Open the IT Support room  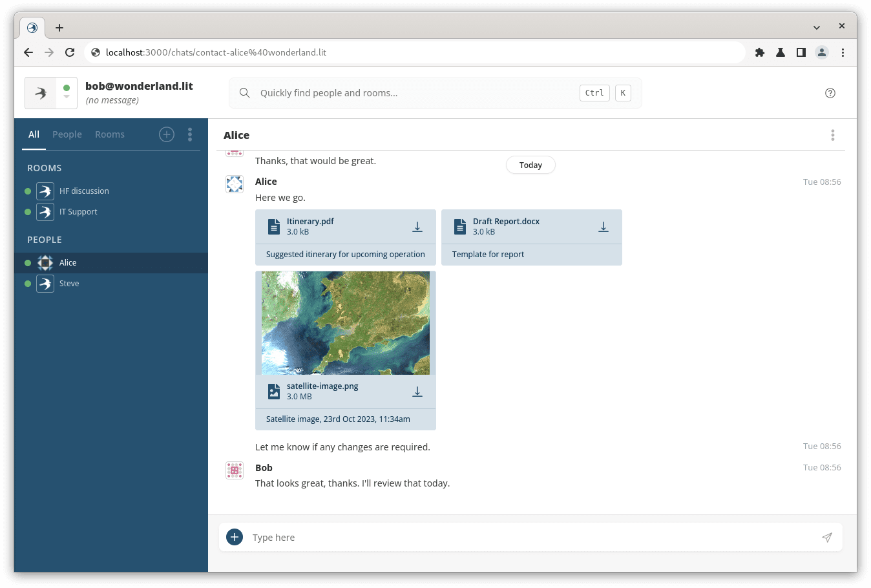[x=78, y=211]
